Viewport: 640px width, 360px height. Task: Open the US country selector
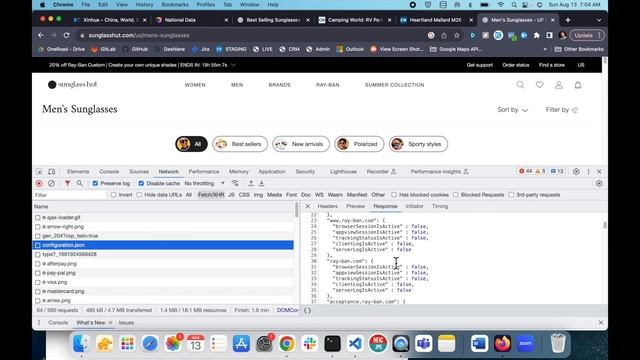pyautogui.click(x=581, y=65)
